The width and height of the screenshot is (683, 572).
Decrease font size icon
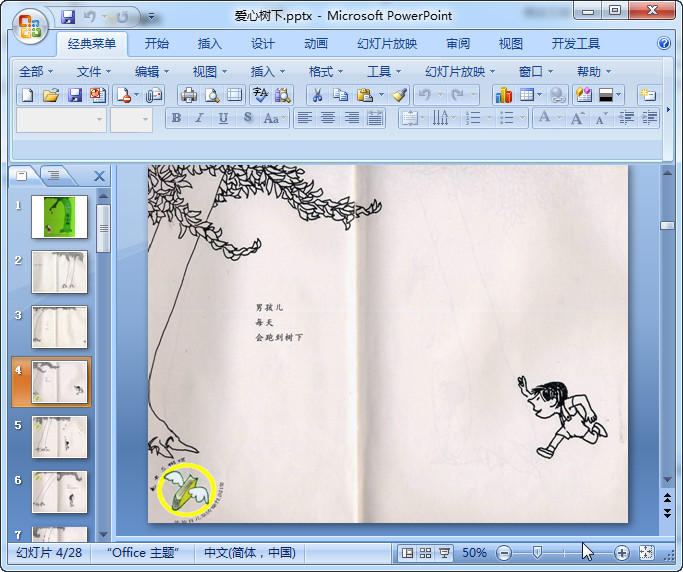(601, 118)
